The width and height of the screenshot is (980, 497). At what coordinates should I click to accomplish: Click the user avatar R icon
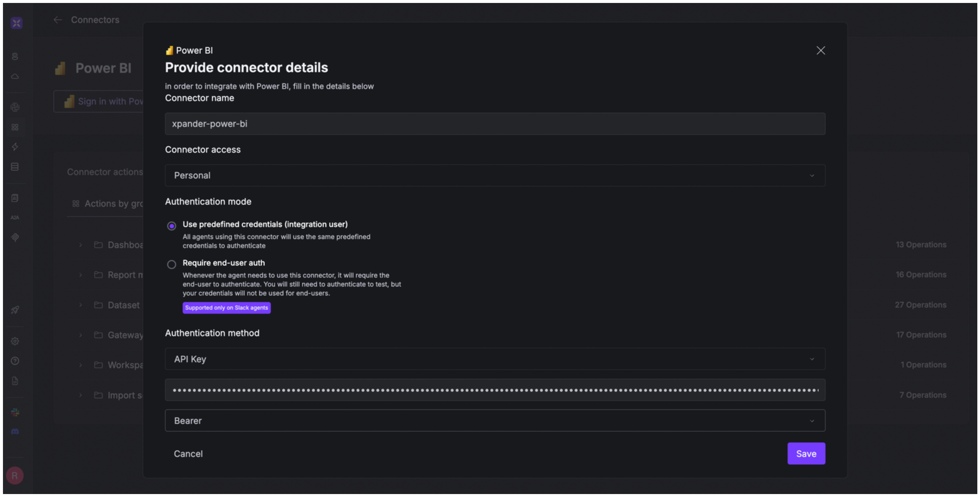point(15,476)
